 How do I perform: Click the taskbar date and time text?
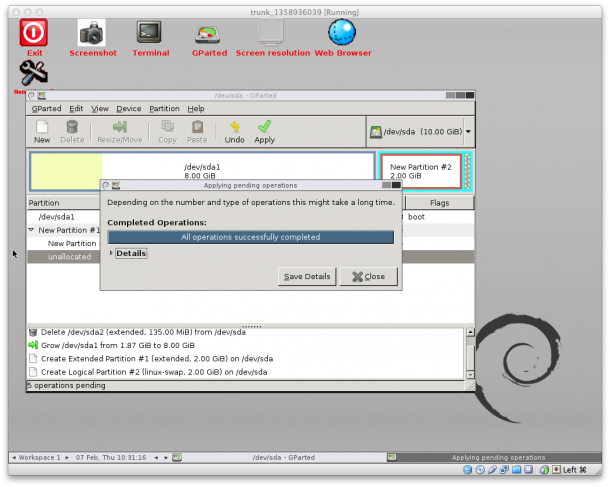pyautogui.click(x=111, y=457)
